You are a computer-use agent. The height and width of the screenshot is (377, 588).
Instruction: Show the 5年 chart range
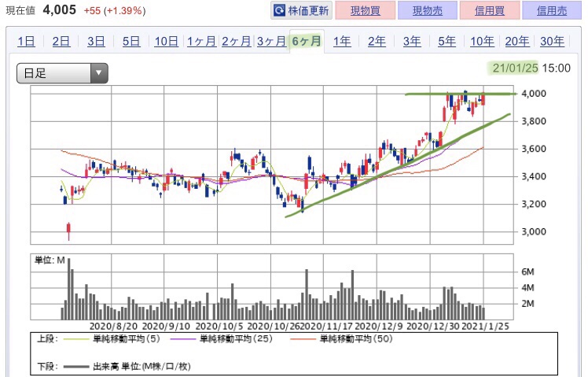click(x=447, y=42)
